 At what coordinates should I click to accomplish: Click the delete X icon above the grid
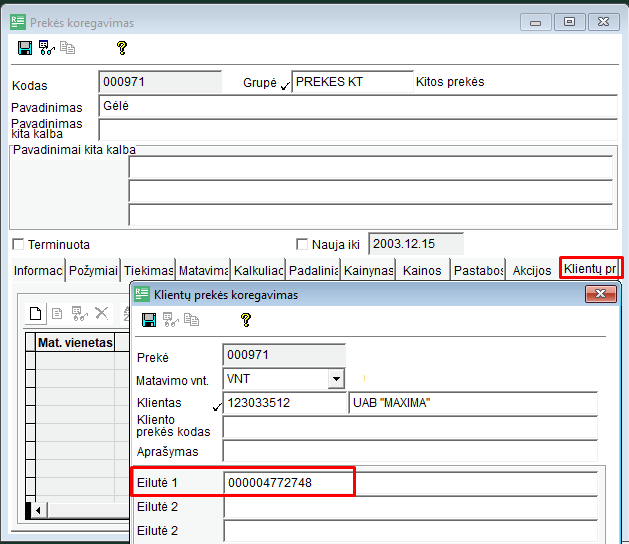click(101, 314)
